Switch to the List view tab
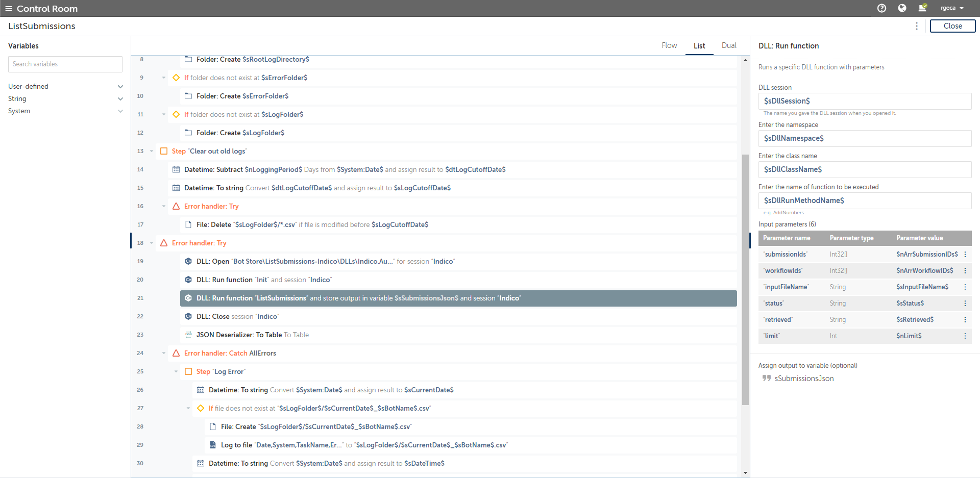 699,46
